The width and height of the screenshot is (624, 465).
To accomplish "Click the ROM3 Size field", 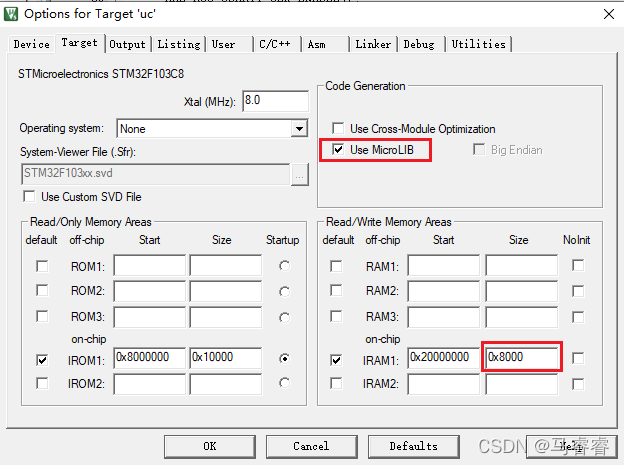I will pos(226,317).
